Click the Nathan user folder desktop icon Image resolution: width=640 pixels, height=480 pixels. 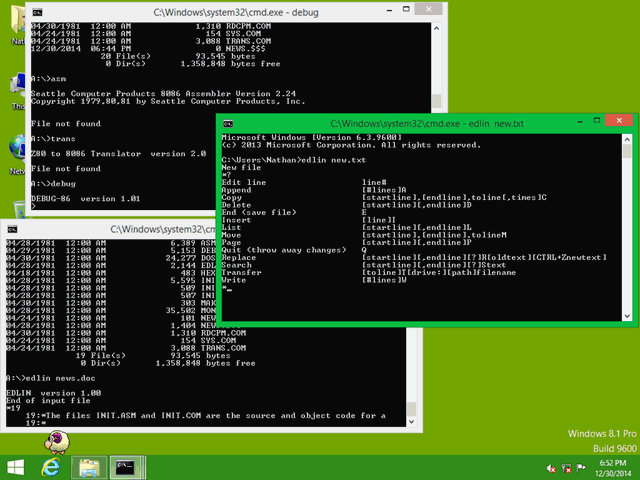coord(18,24)
